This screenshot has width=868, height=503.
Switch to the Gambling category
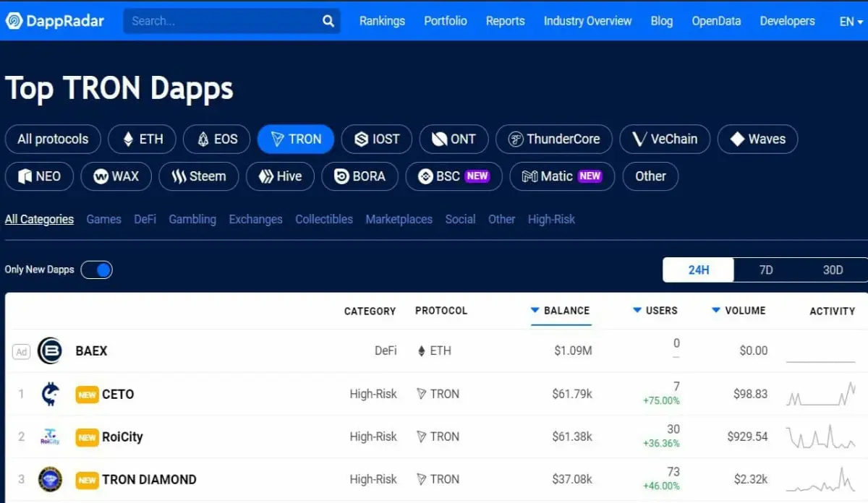(192, 219)
